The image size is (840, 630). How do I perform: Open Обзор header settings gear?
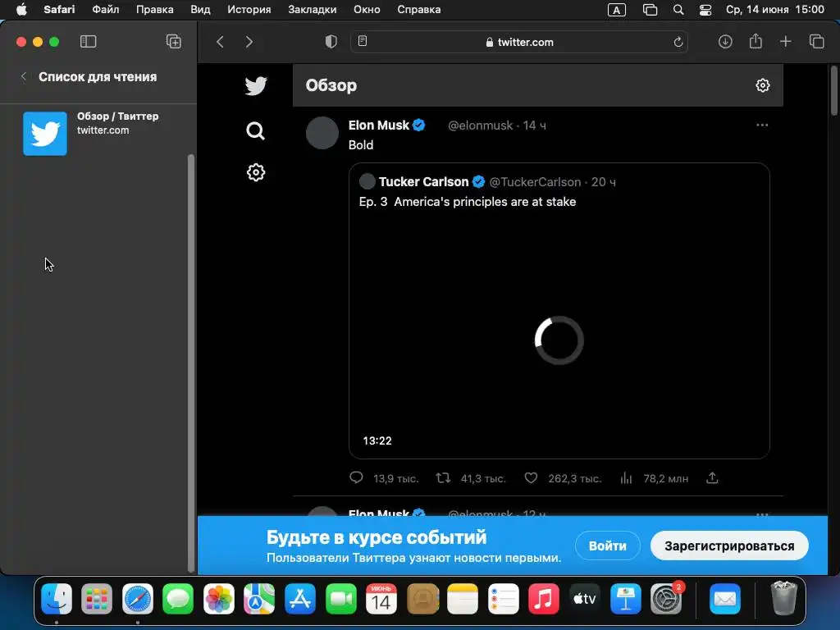(762, 85)
